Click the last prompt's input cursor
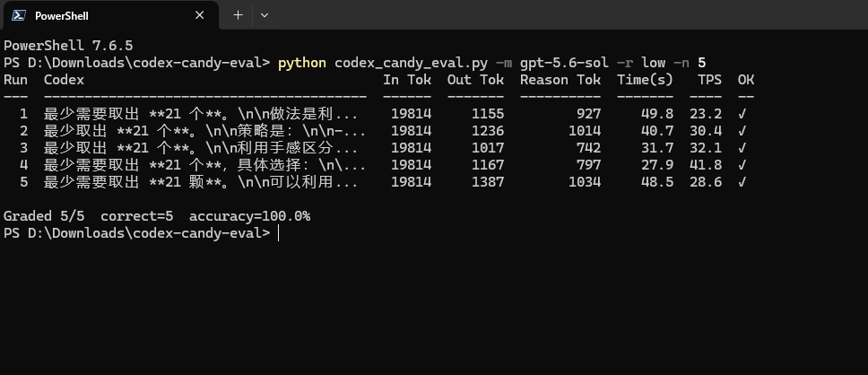 (279, 233)
